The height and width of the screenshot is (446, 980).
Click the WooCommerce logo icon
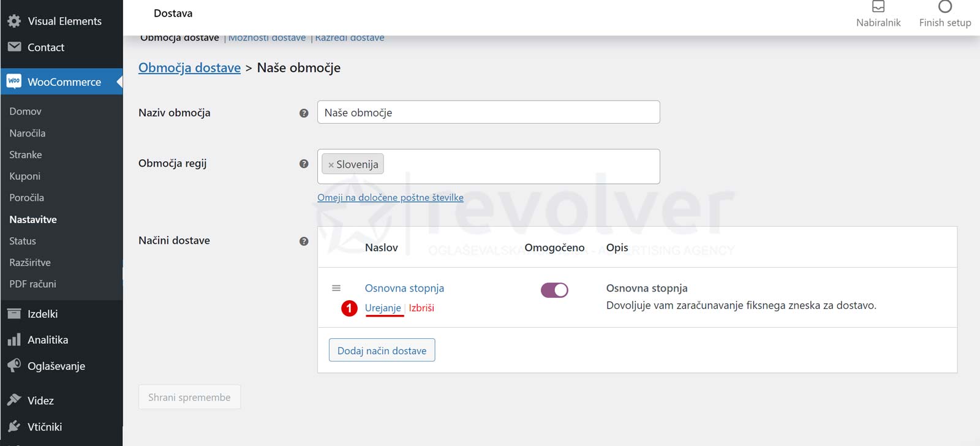(14, 81)
